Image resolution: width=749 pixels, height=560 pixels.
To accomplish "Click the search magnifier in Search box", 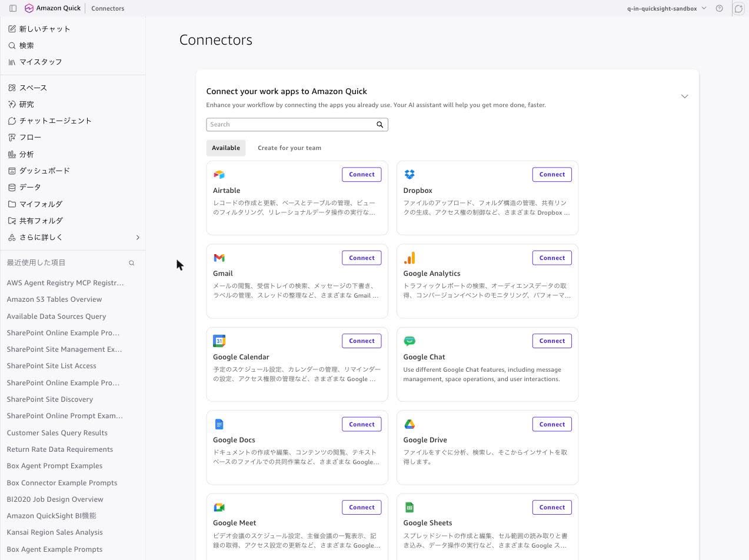I will pyautogui.click(x=380, y=125).
